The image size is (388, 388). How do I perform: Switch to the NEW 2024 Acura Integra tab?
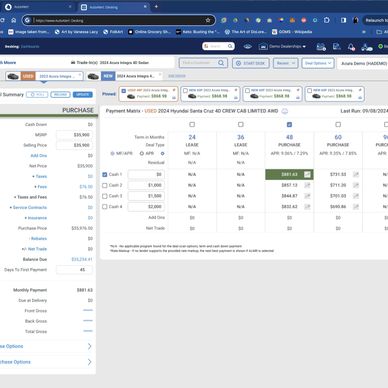pyautogui.click(x=124, y=76)
